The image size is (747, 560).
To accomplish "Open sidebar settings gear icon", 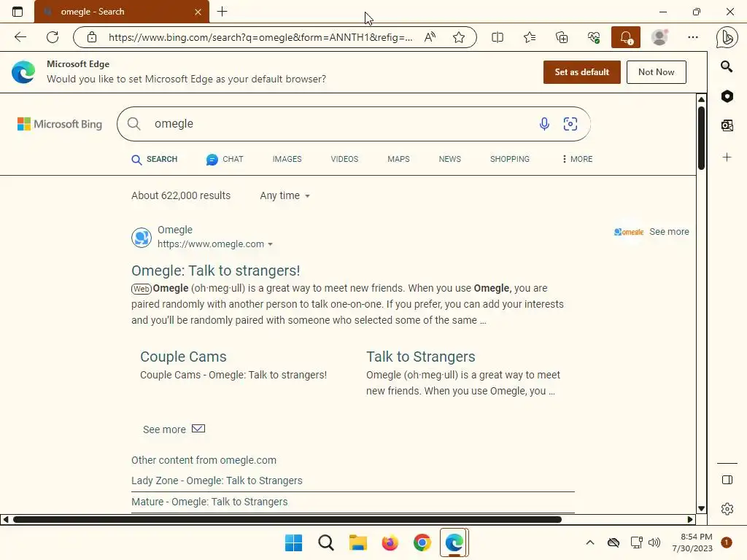I will coord(727,509).
